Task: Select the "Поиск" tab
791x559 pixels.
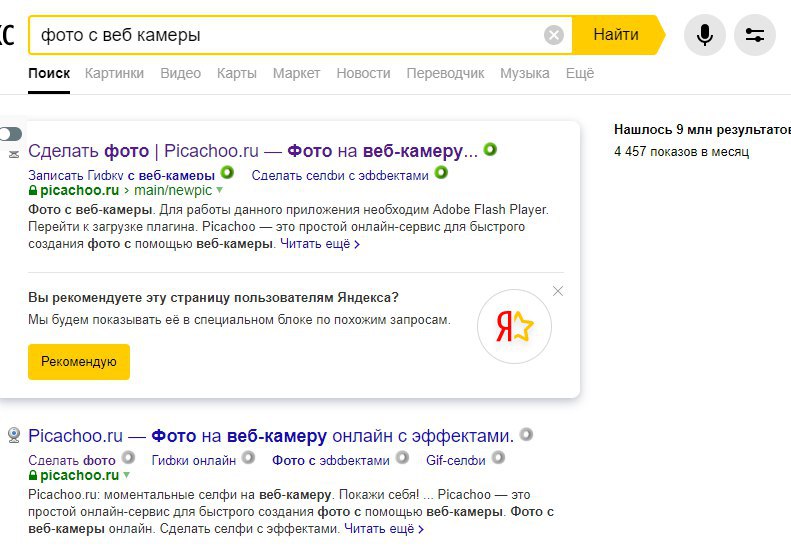Action: (49, 73)
